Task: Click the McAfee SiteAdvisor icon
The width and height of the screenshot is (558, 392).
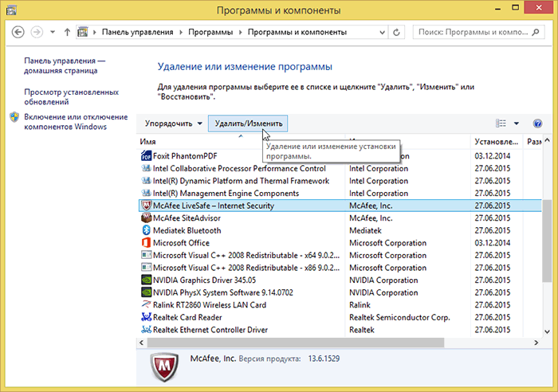Action: [146, 218]
